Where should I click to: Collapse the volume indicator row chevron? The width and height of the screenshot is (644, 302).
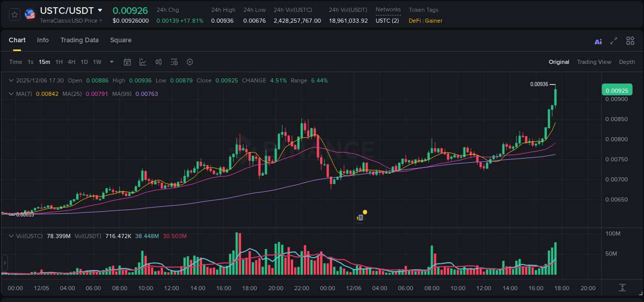11,235
